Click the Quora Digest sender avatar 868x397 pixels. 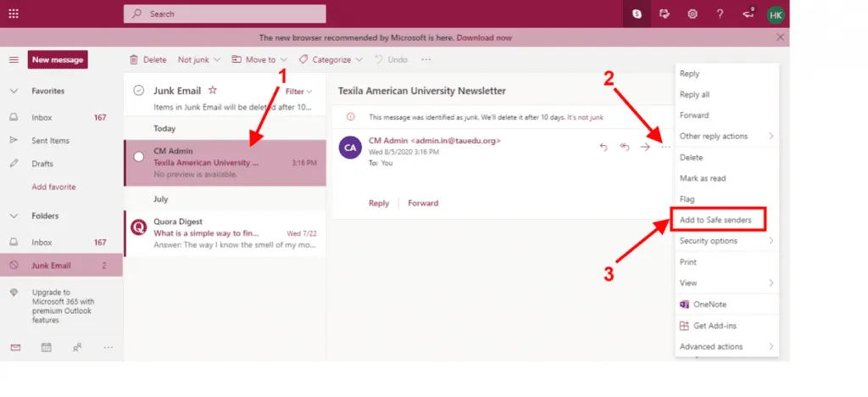[138, 227]
